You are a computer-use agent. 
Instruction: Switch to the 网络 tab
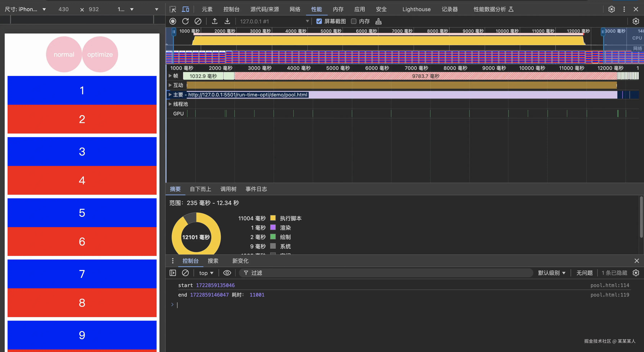coord(295,9)
